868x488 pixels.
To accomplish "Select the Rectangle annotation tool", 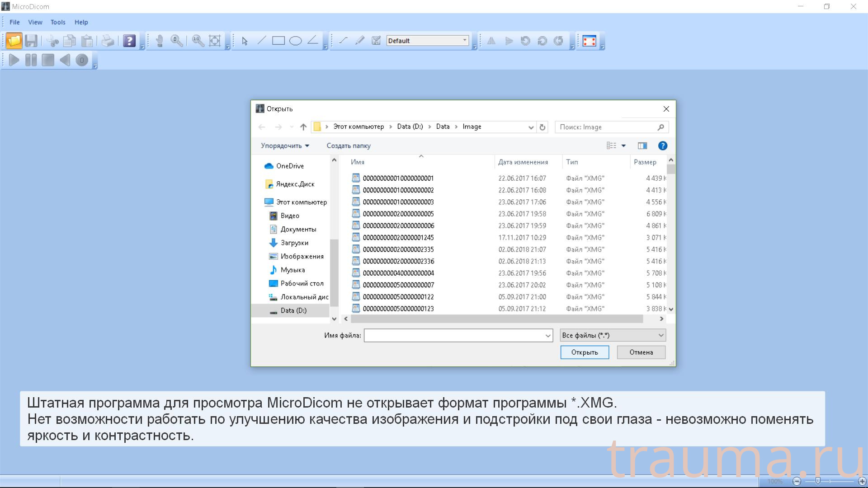I will pos(278,41).
